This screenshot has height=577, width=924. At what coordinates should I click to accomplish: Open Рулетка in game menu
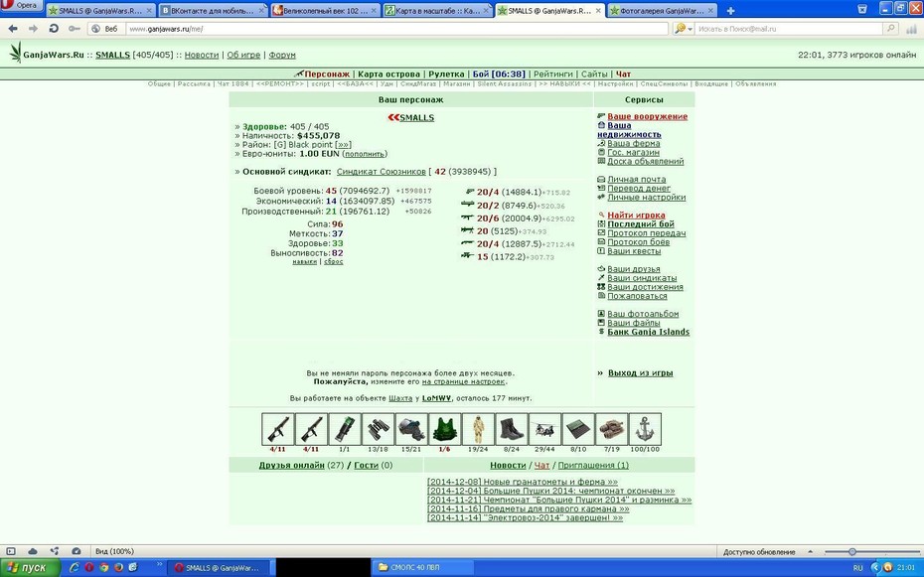tap(446, 74)
